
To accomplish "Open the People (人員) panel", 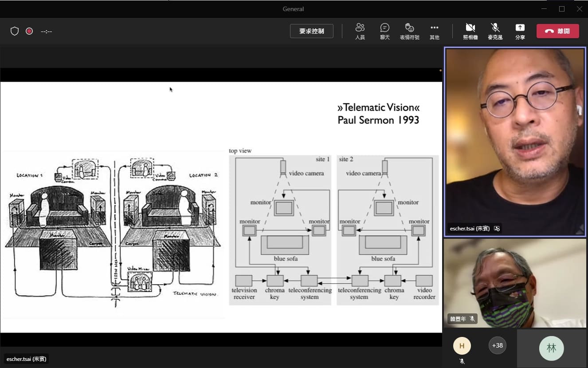I will [x=360, y=31].
